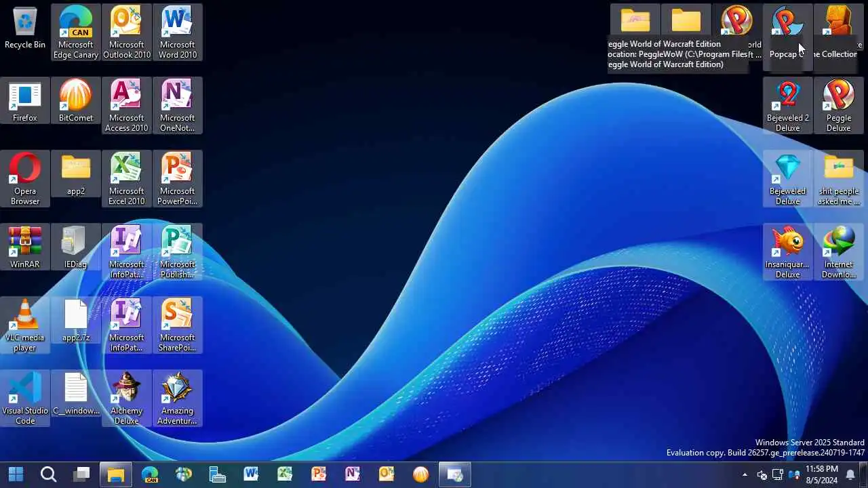Select the app2.7z archive file
Viewport: 868px width, 488px height.
[76, 321]
